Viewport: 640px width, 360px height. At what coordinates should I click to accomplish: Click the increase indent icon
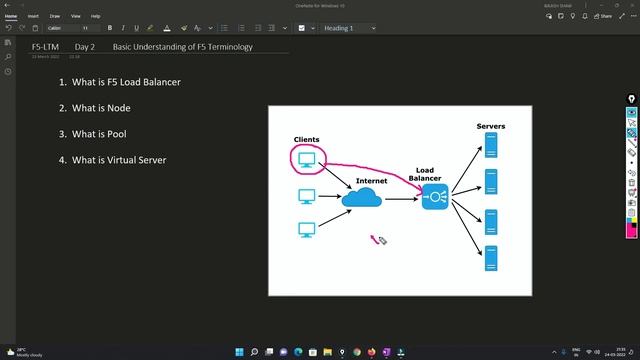[271, 28]
